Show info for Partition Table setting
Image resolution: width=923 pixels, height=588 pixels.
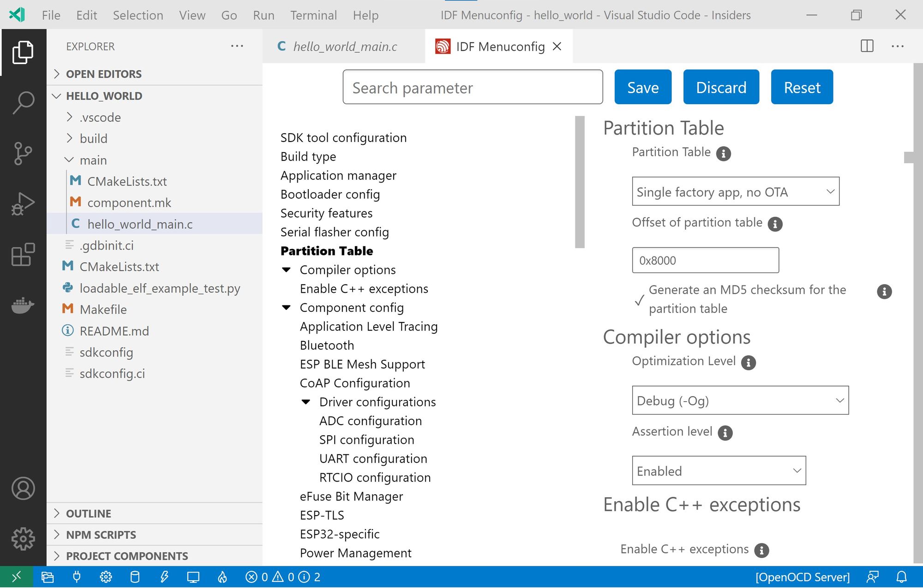coord(724,154)
